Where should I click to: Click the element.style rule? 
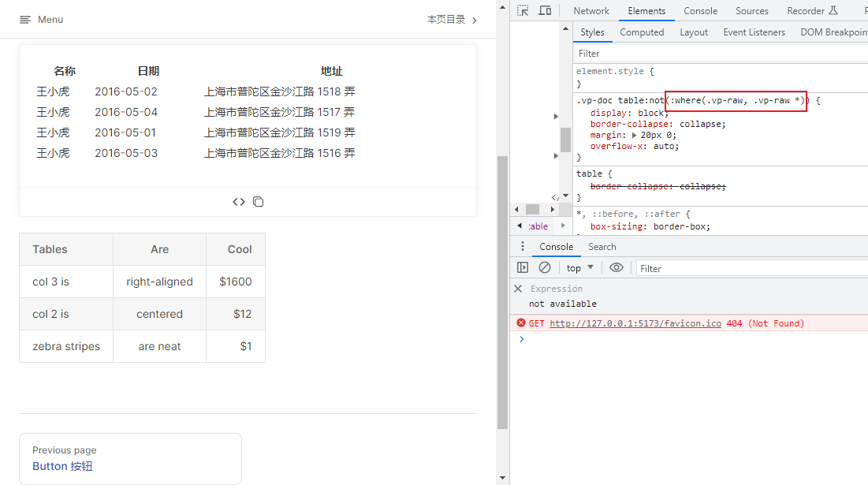614,72
